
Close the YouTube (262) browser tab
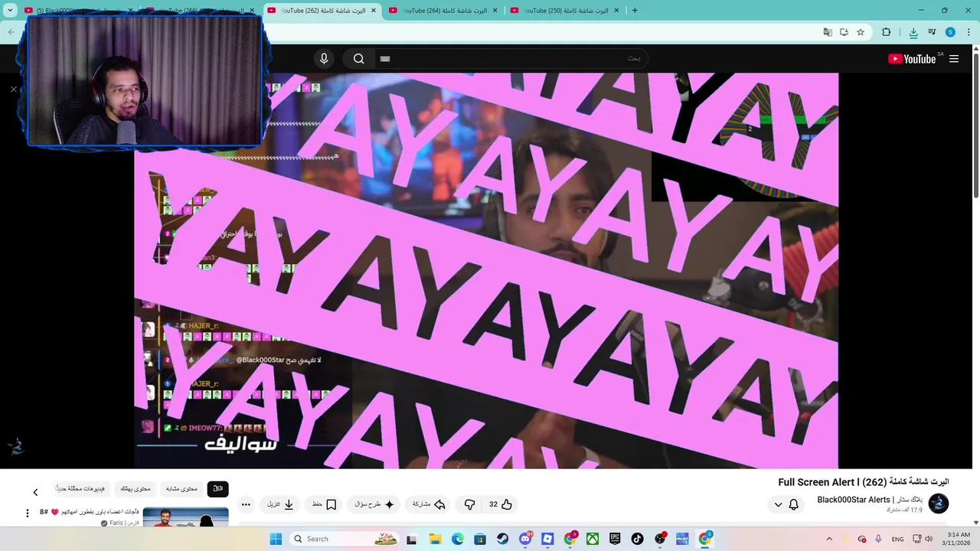click(x=373, y=11)
